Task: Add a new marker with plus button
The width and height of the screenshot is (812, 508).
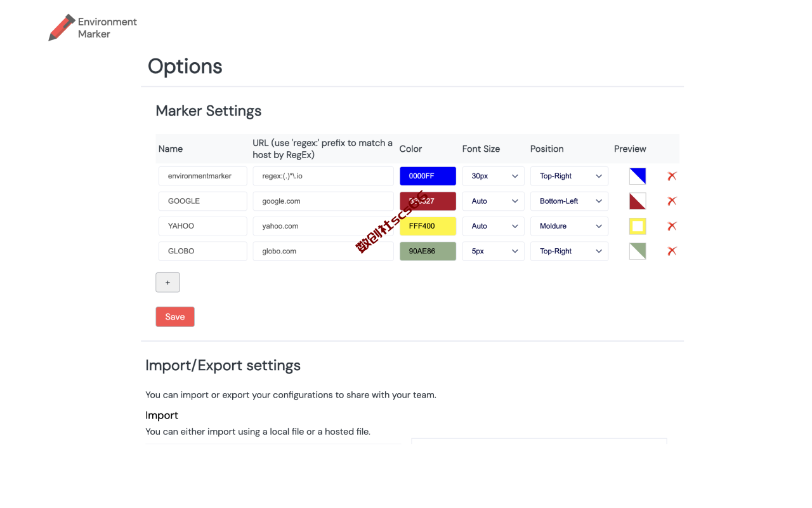Action: [x=167, y=283]
